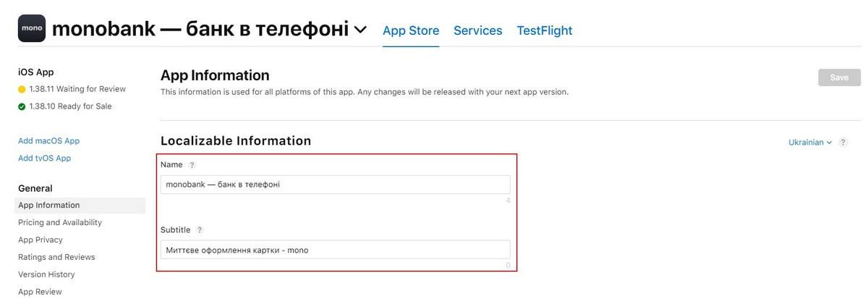868x299 pixels.
Task: Click into the Name input field
Action: (335, 185)
